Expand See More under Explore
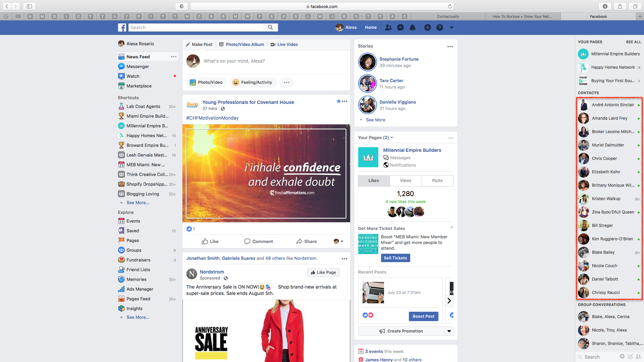The image size is (644, 362). [x=138, y=317]
